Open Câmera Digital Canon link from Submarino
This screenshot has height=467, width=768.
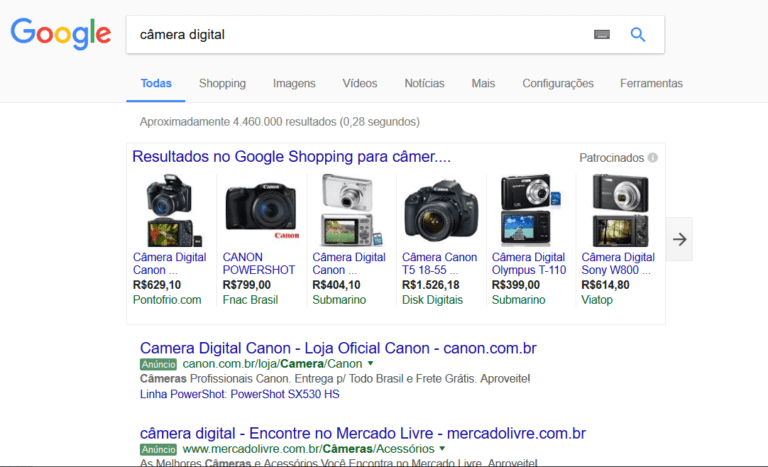tap(349, 264)
